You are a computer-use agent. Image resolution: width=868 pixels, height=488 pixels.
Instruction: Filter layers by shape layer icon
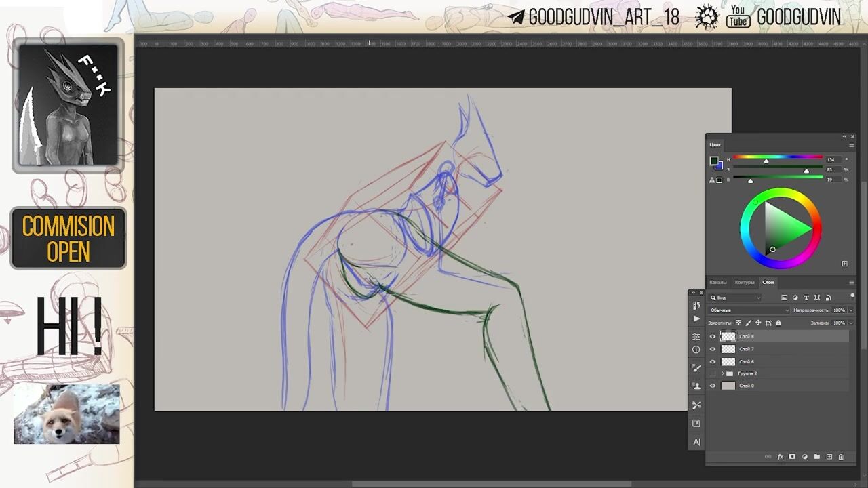(x=817, y=298)
